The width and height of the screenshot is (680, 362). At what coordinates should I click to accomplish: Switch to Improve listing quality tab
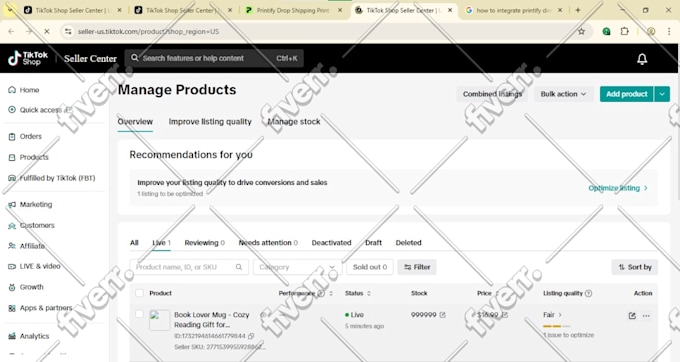pyautogui.click(x=210, y=122)
